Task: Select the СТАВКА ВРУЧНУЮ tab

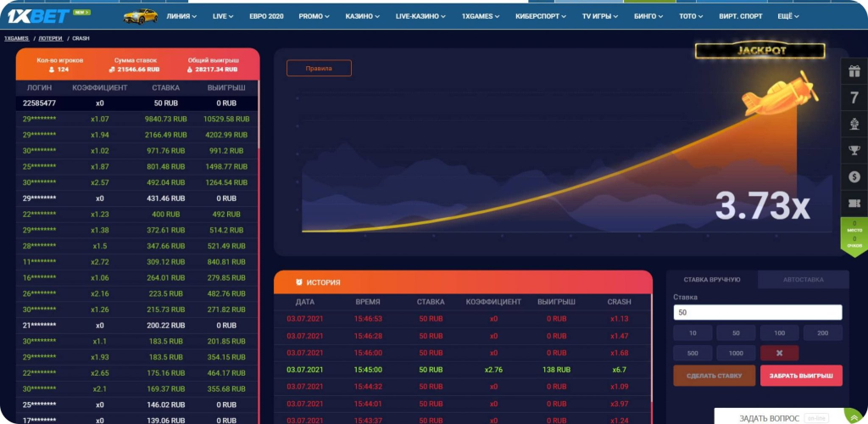Action: pyautogui.click(x=712, y=280)
